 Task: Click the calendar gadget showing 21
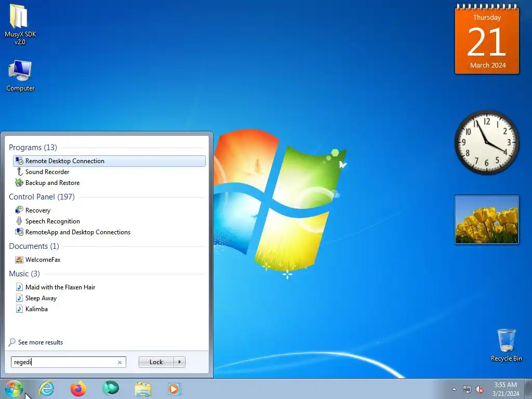click(x=487, y=38)
